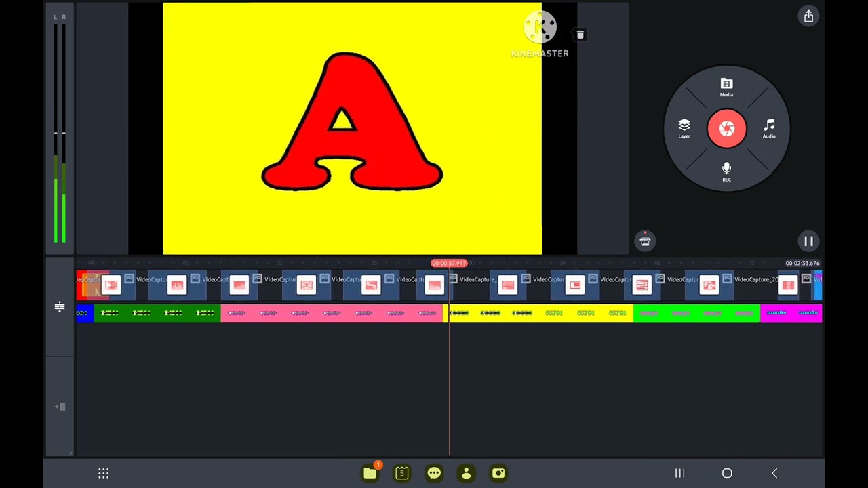
Task: Open the export and share menu
Action: click(808, 16)
